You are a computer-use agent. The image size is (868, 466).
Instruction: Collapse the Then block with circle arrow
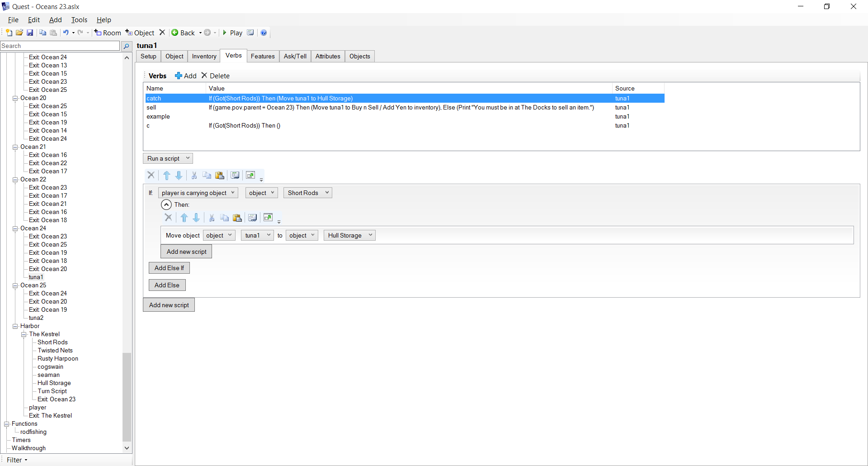(166, 204)
